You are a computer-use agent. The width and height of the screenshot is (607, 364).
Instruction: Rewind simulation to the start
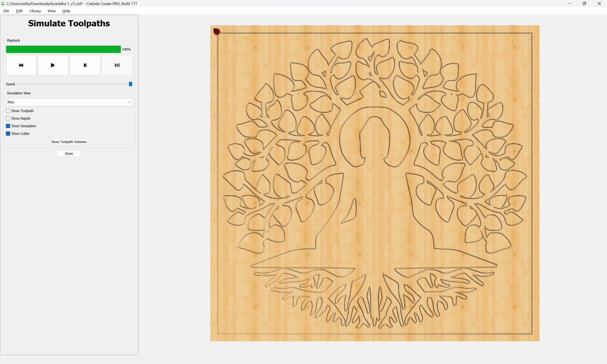pos(21,65)
